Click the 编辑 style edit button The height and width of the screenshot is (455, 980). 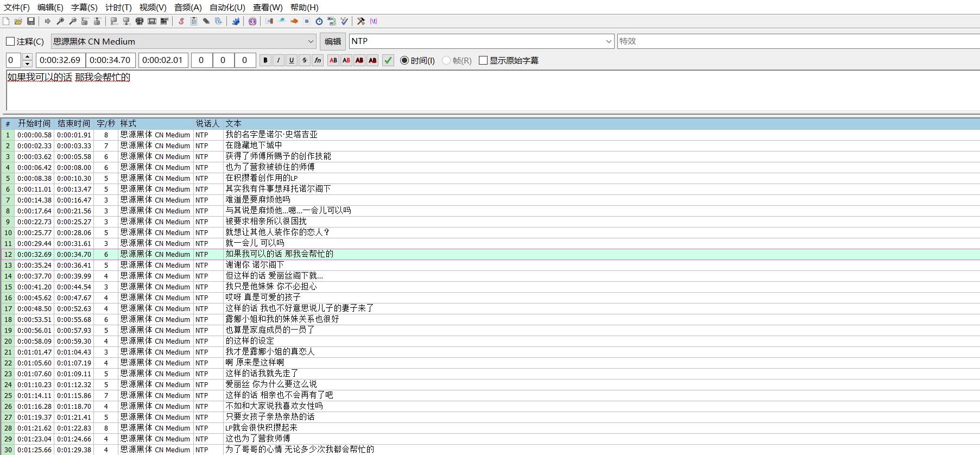pos(333,41)
